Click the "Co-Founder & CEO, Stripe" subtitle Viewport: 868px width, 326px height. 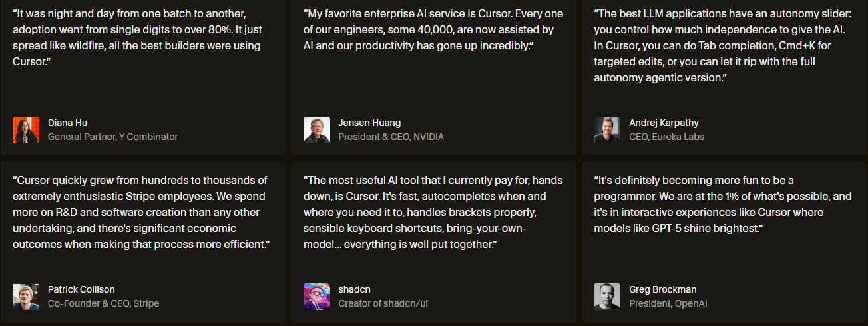coord(103,303)
